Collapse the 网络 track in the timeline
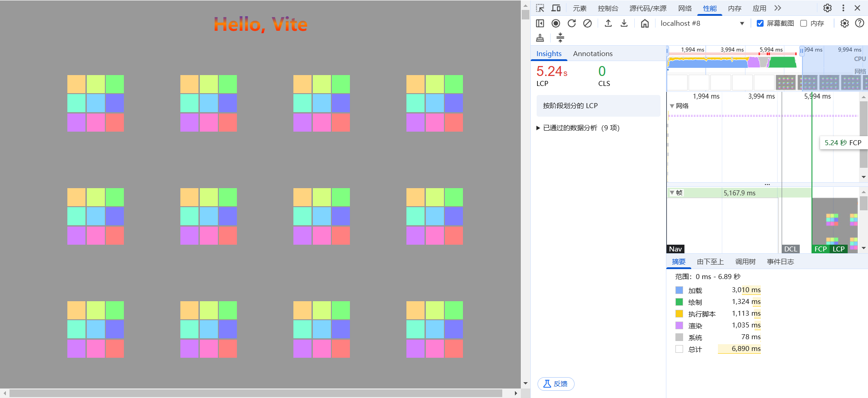Screen dimensions: 868x398 672,106
